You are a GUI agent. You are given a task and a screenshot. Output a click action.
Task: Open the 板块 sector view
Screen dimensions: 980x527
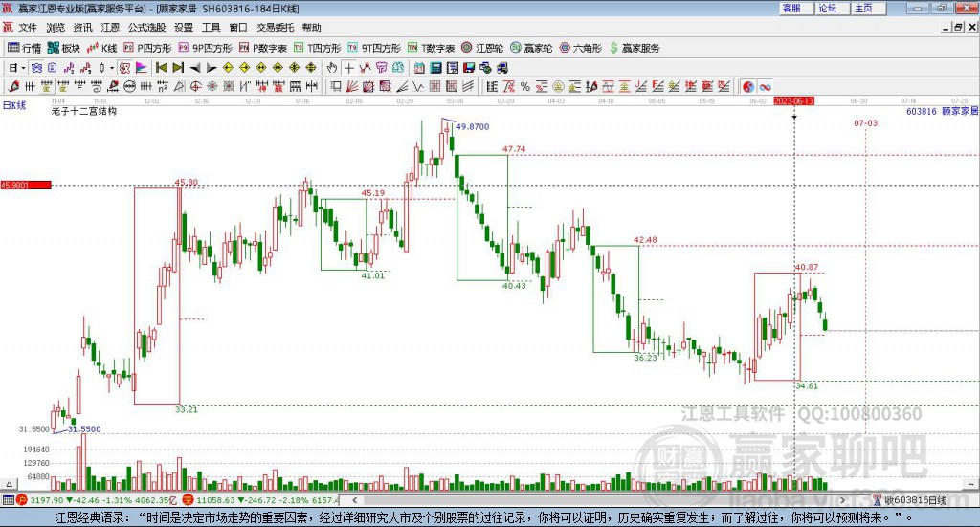[64, 48]
